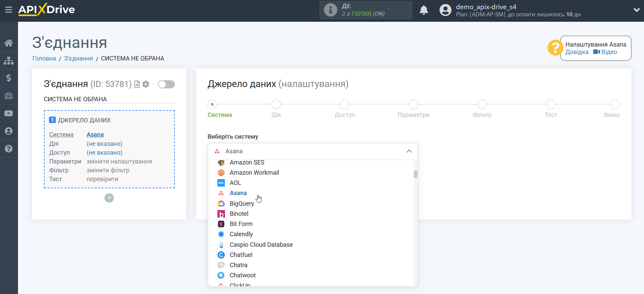Image resolution: width=644 pixels, height=294 pixels.
Task: Click змінити налаштування
Action: (119, 161)
